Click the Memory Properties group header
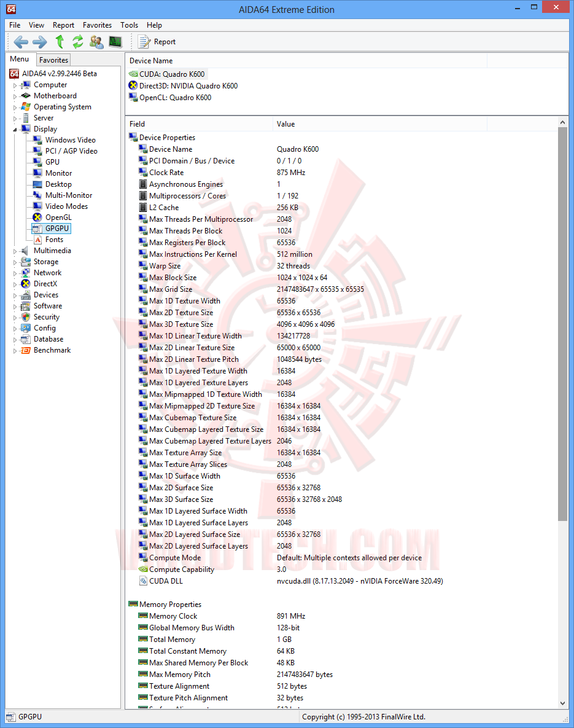This screenshot has width=574, height=728. pos(170,604)
